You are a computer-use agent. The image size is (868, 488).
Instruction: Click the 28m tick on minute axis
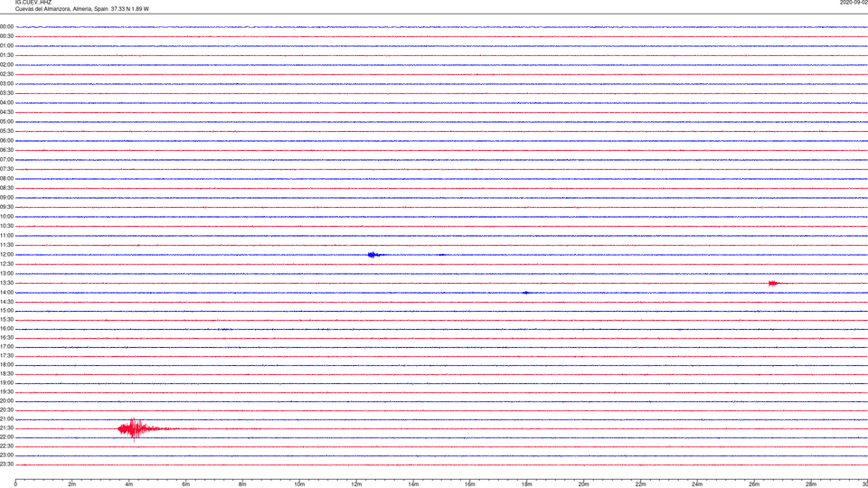pyautogui.click(x=811, y=484)
